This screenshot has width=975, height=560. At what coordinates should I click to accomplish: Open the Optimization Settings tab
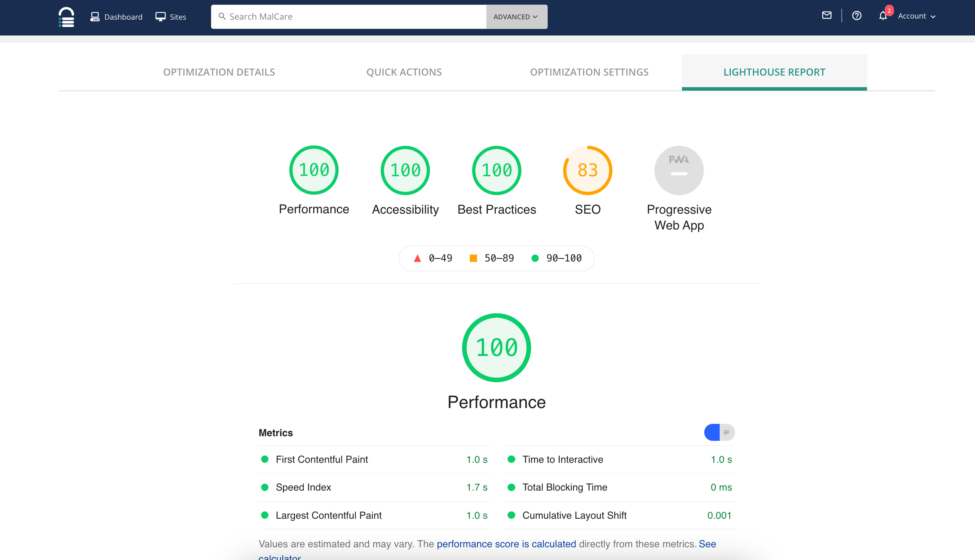click(x=589, y=72)
